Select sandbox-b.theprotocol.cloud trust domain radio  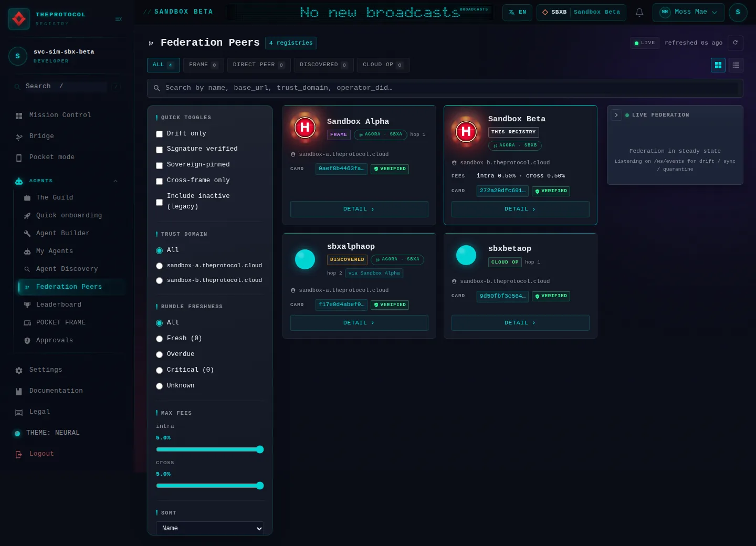click(159, 281)
